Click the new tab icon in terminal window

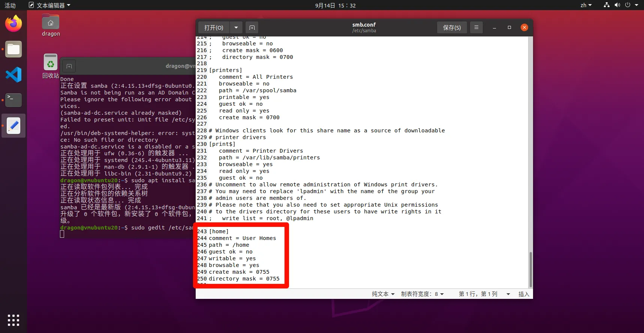point(69,66)
